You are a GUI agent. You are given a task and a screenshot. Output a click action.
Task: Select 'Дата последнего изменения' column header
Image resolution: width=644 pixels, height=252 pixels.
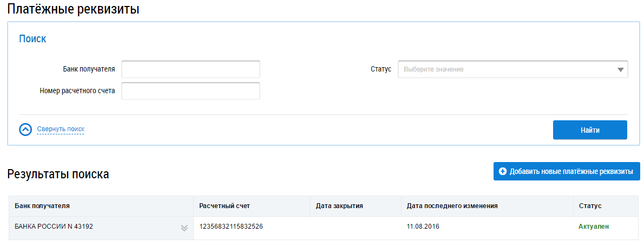pyautogui.click(x=452, y=206)
